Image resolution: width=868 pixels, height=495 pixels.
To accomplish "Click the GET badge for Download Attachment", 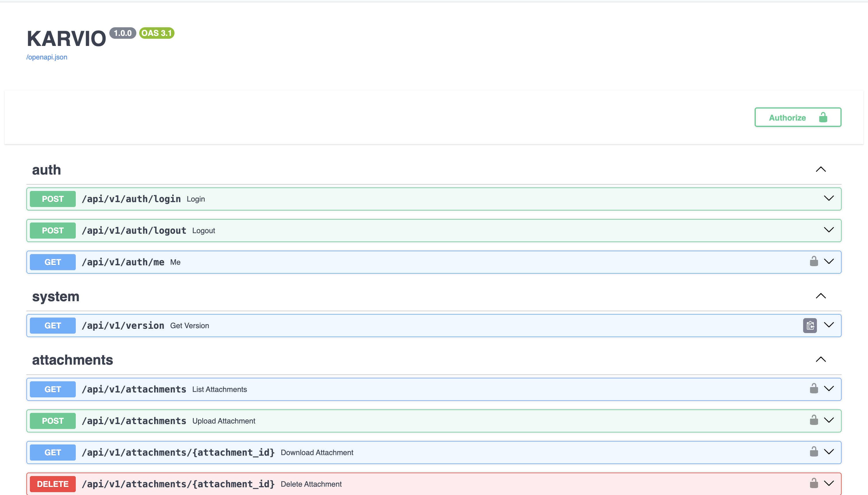I will click(x=53, y=453).
